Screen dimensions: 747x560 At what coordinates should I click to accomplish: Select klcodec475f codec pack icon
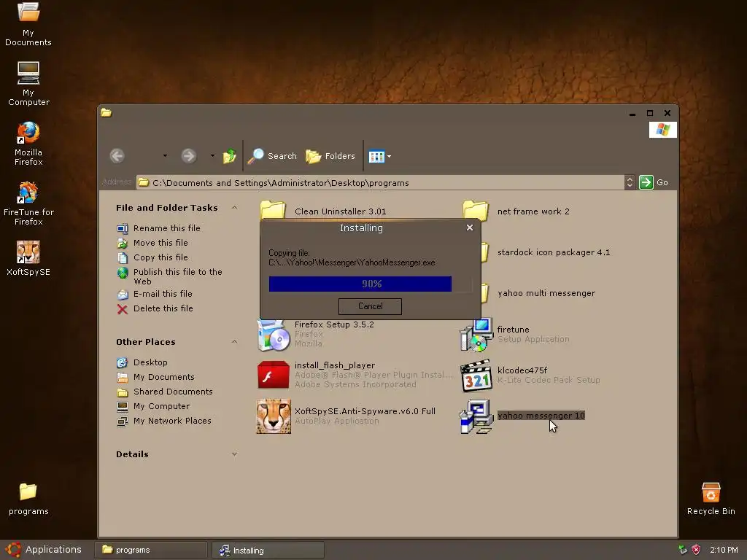pyautogui.click(x=476, y=376)
